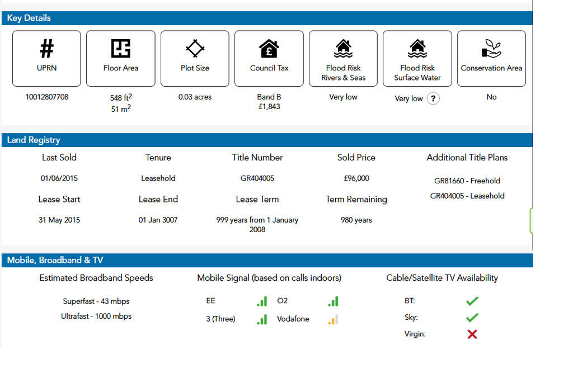
Task: Click the green checkmark beside Sky
Action: [x=472, y=318]
